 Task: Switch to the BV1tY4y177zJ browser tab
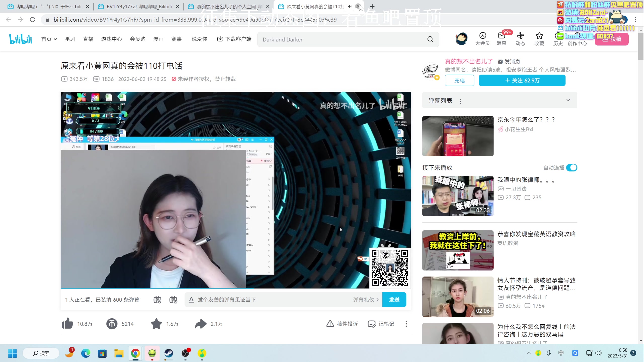139,7
